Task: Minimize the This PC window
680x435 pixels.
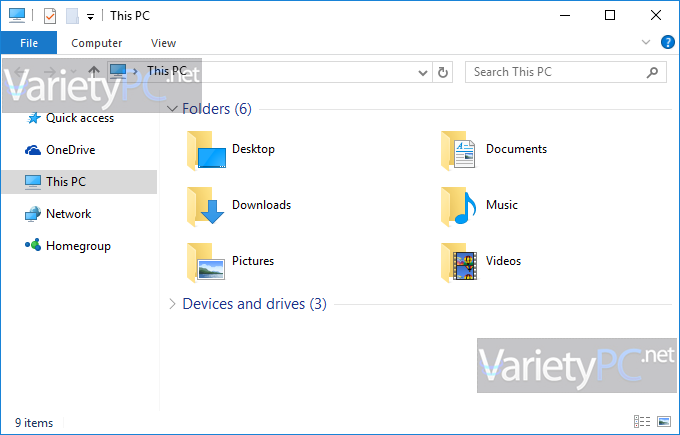Action: (x=565, y=15)
